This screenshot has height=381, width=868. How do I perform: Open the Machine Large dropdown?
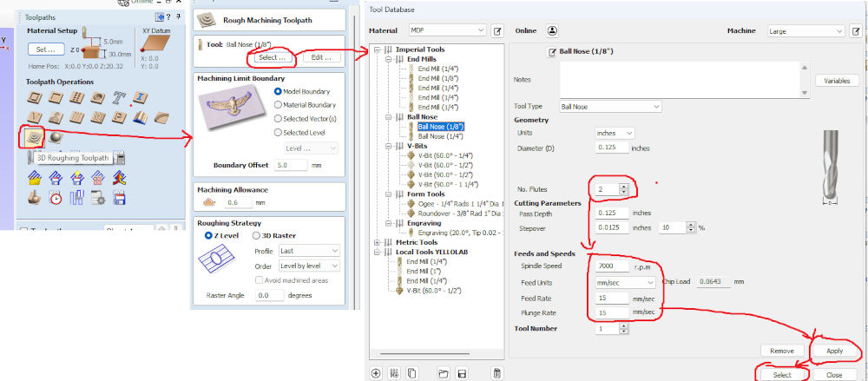click(x=806, y=31)
